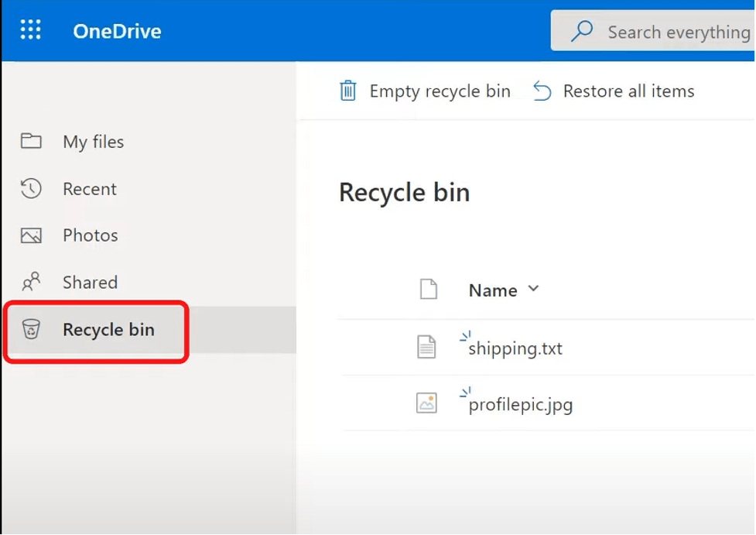The width and height of the screenshot is (756, 535).
Task: Click the profilepic.jpg image icon
Action: (x=426, y=403)
